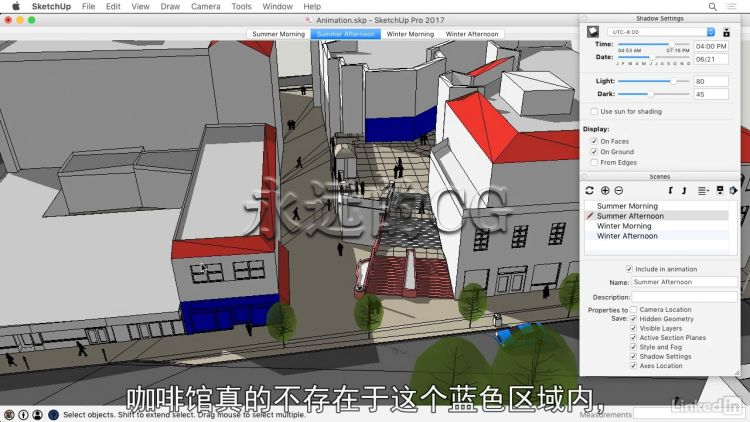Click the Animation.skp document icon in title bar

click(309, 20)
